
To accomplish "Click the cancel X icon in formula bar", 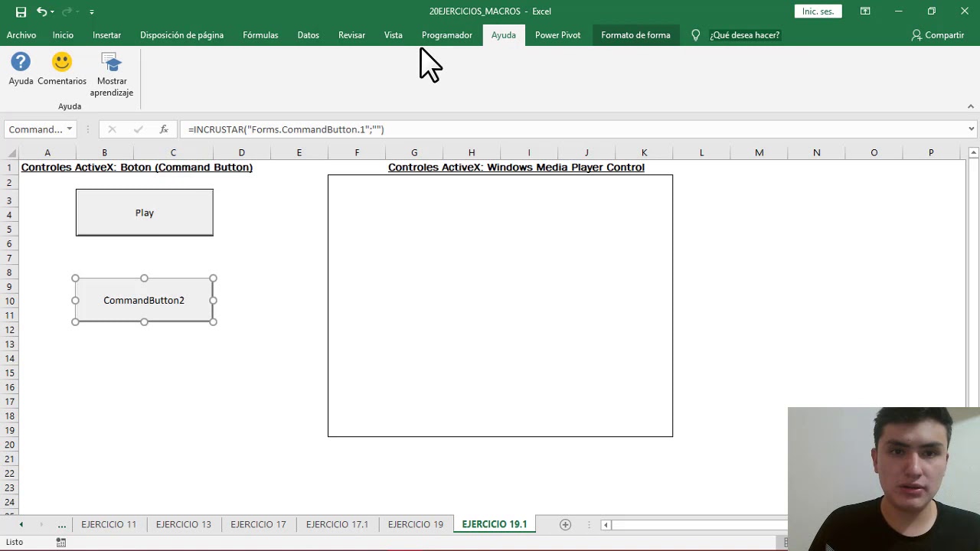I will 112,129.
